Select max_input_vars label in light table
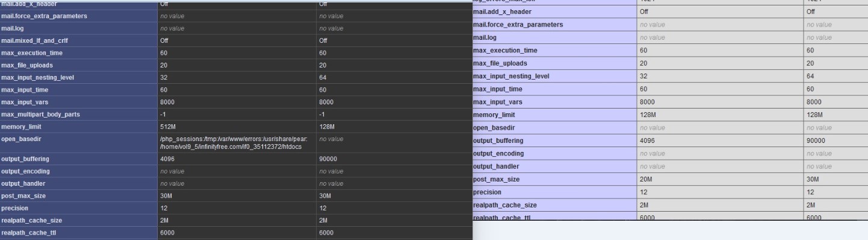The width and height of the screenshot is (868, 240). [498, 102]
